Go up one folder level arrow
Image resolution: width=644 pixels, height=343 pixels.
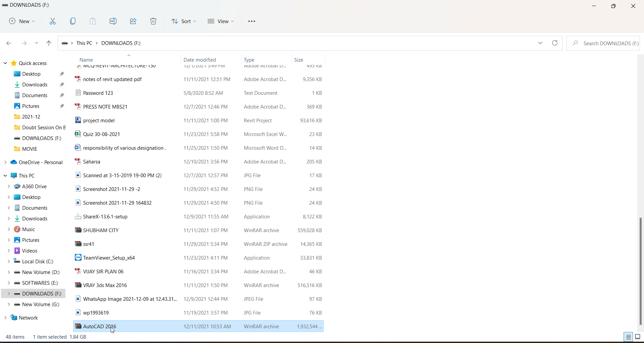pos(49,43)
